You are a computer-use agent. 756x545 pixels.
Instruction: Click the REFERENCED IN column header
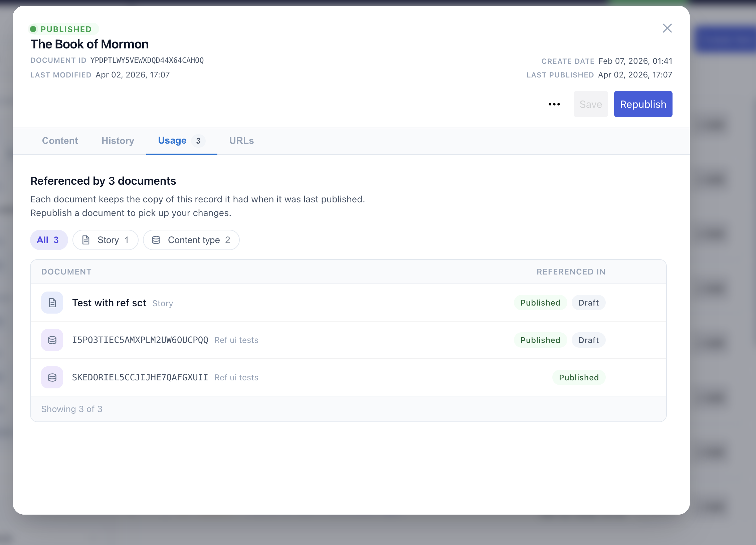click(571, 272)
